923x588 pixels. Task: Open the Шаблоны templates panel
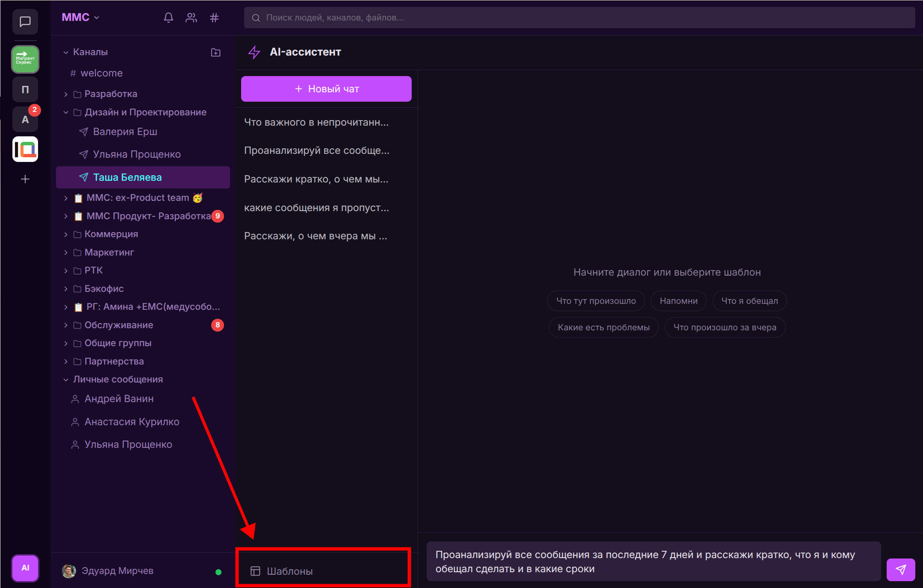tap(290, 571)
